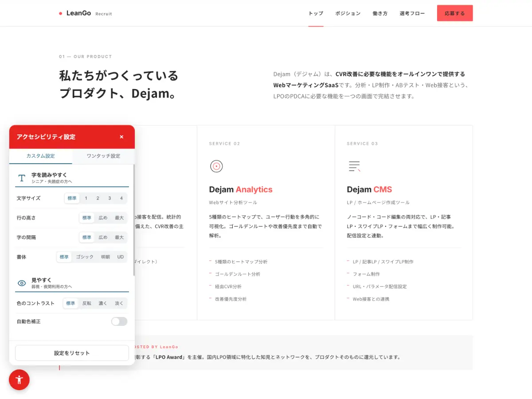This screenshot has height=399, width=532.
Task: Click 改善優先度分析 list item
Action: (x=231, y=299)
